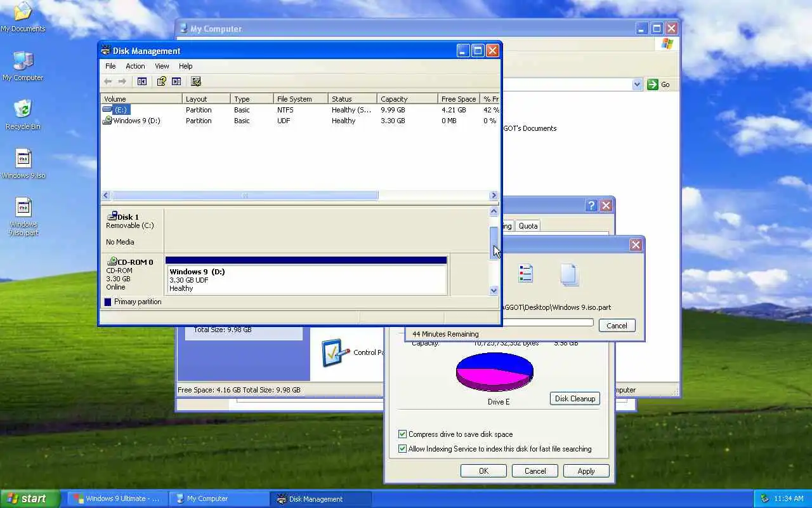The width and height of the screenshot is (812, 508).
Task: Click the volume list right scroll arrow
Action: (494, 196)
